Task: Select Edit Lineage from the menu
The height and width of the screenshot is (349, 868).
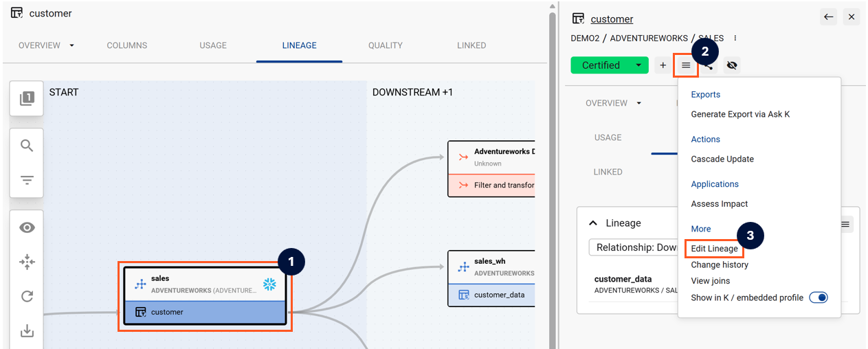Action: [714, 249]
